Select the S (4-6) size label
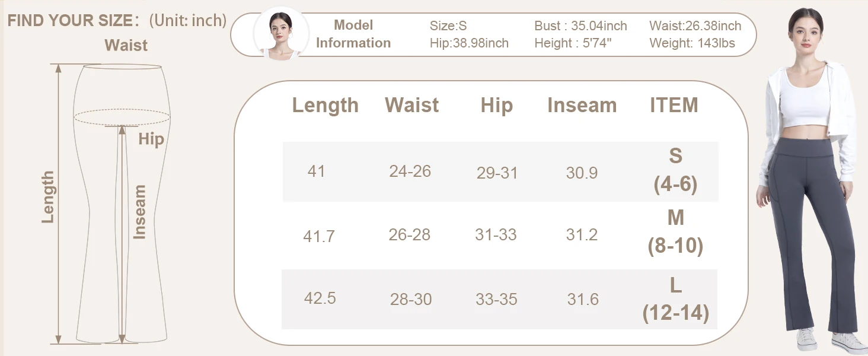 click(675, 170)
